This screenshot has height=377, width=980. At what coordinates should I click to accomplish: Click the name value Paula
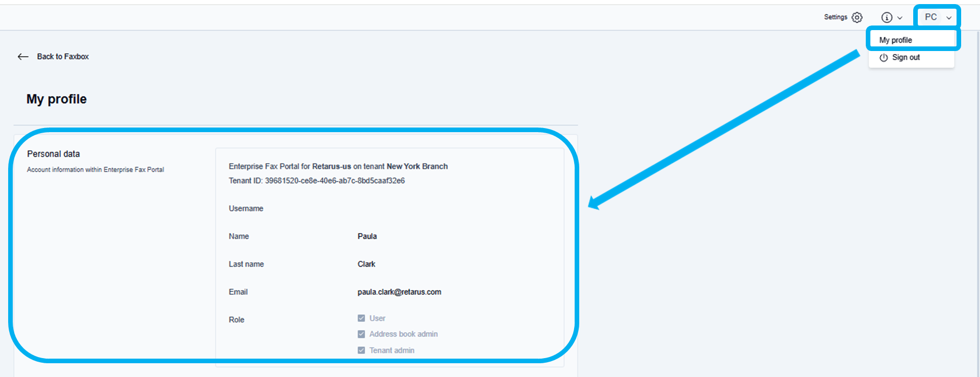point(367,236)
